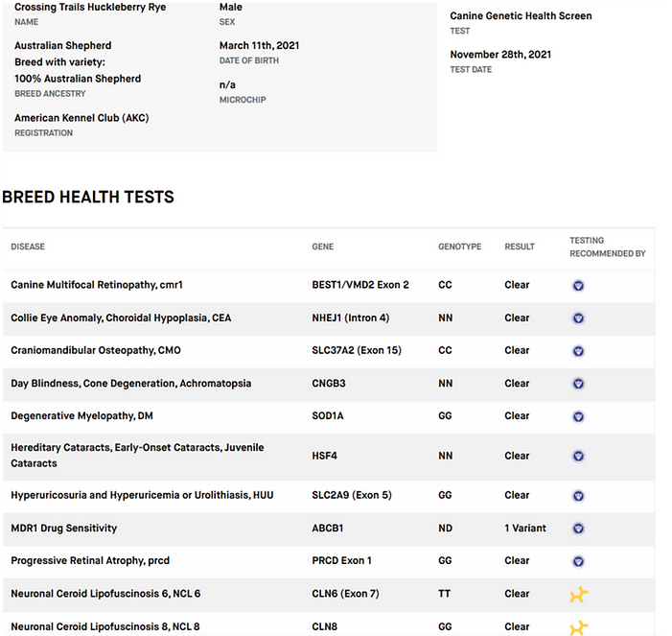Select the BREED HEALTH TESTS heading
Viewport: 672px width, 636px height.
[x=88, y=197]
